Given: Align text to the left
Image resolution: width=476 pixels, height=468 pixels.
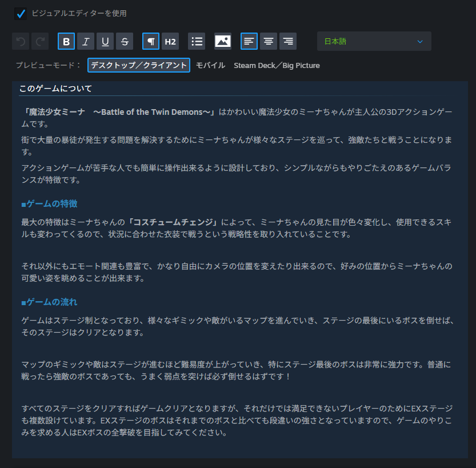Looking at the screenshot, I should 249,41.
